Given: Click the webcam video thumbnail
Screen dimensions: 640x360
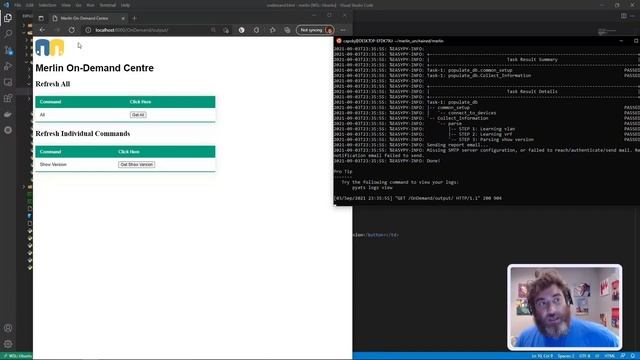Looking at the screenshot, I should (565, 307).
